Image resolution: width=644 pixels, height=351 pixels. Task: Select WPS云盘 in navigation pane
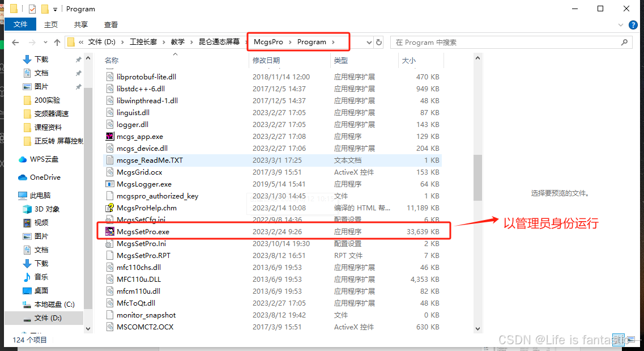pyautogui.click(x=44, y=159)
